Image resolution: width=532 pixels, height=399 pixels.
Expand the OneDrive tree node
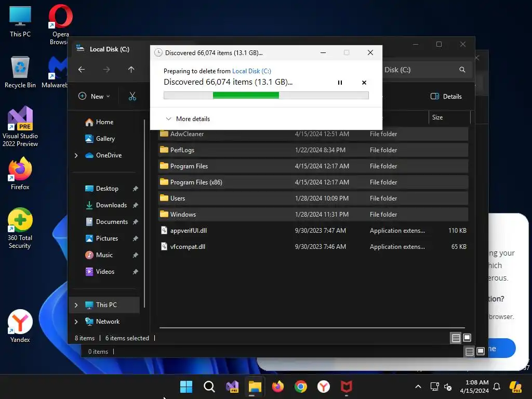(76, 155)
